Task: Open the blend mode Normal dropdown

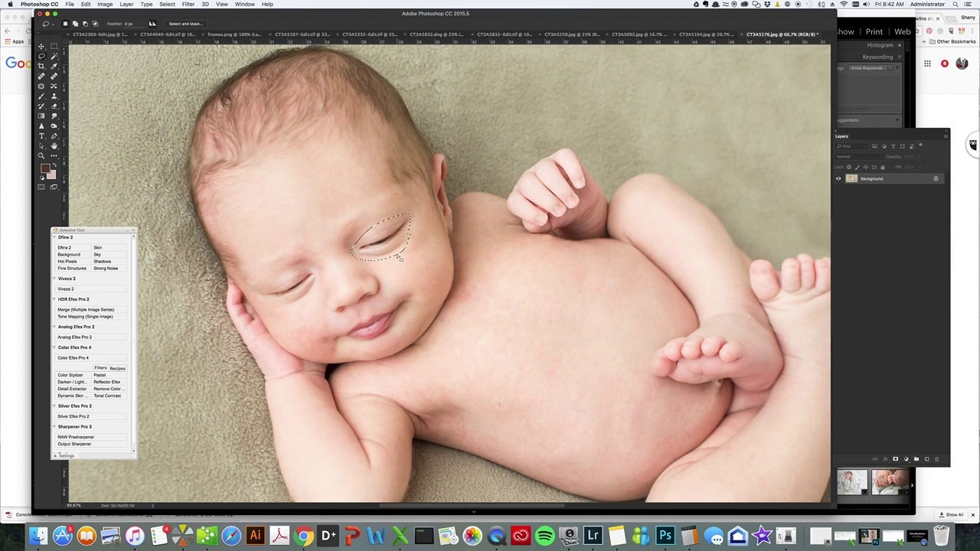Action: 860,157
